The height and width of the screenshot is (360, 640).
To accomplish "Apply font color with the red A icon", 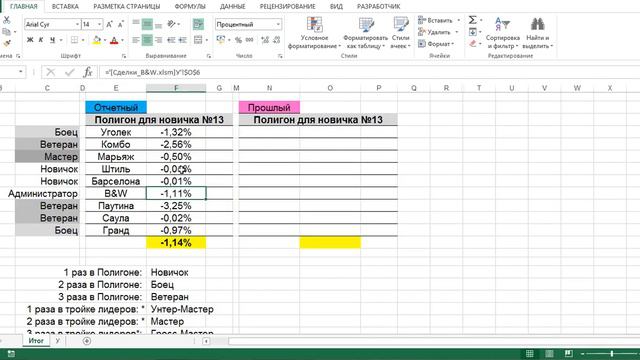I will click(114, 40).
